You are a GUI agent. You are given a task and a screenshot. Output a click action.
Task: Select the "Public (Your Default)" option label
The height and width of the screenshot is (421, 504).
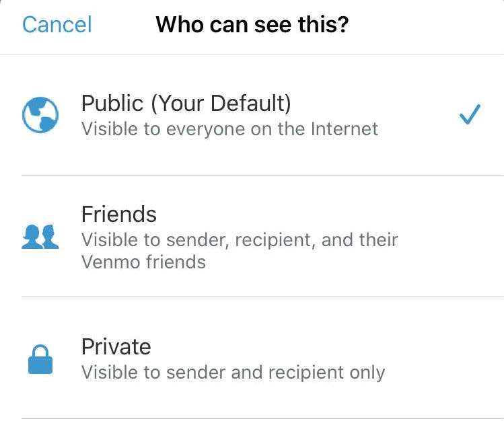coord(186,104)
